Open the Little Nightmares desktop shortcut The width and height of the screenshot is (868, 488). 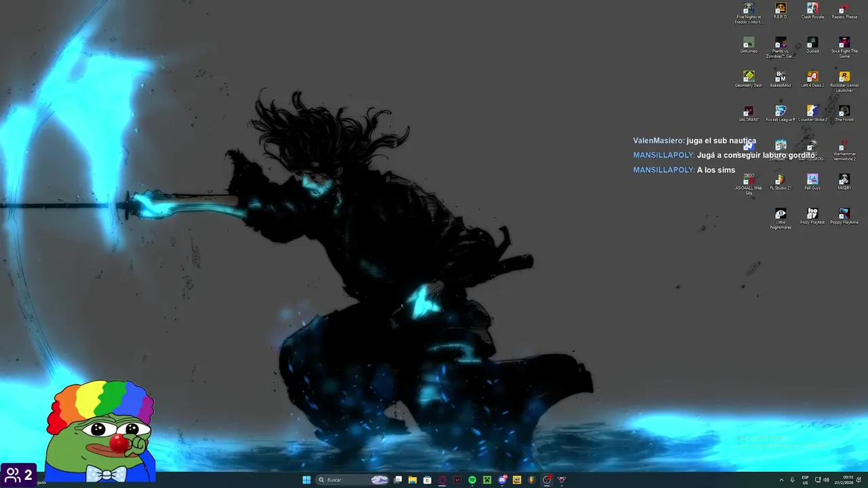(x=781, y=218)
